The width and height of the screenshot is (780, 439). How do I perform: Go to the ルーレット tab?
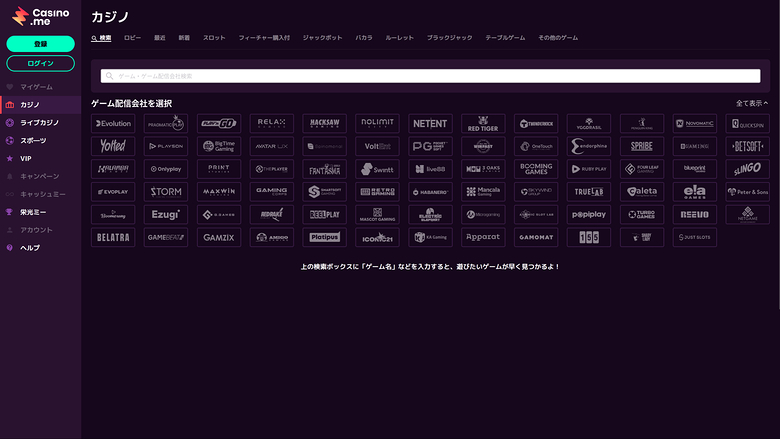(x=400, y=37)
